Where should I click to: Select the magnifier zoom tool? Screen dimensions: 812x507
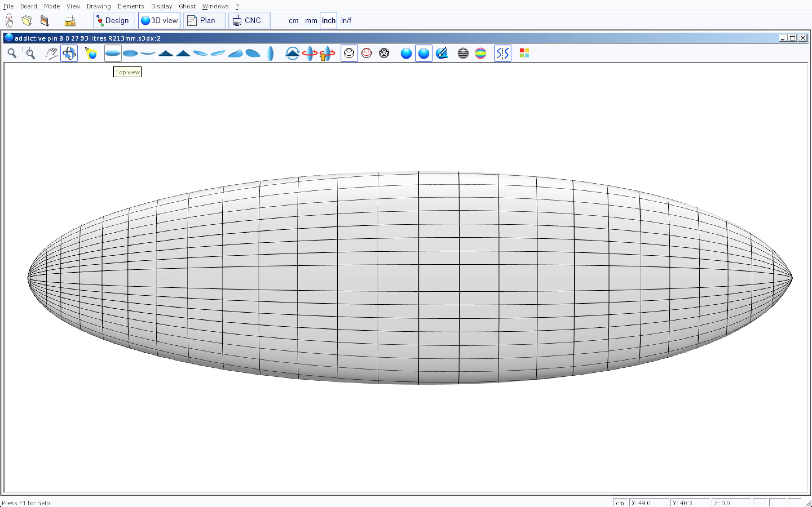click(x=12, y=53)
